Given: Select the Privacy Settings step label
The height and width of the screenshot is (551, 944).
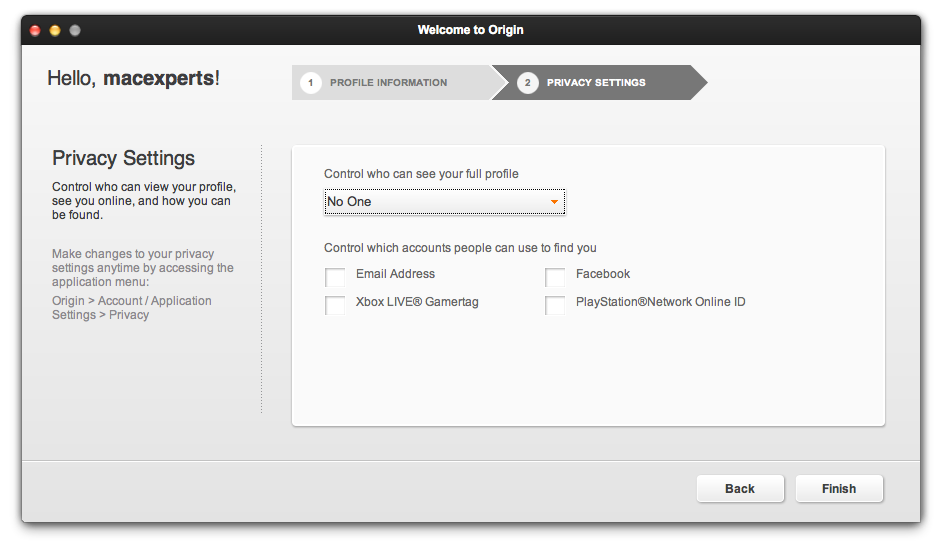Looking at the screenshot, I should coord(596,83).
